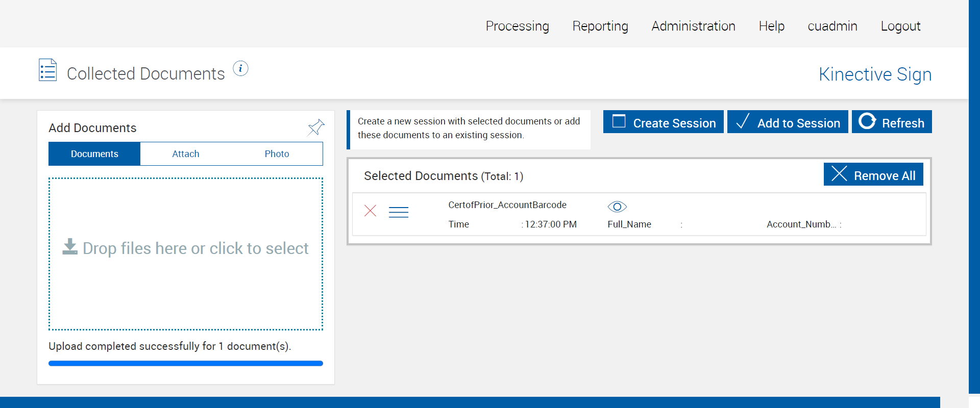Expand the Reporting menu
980x408 pixels.
(x=600, y=26)
